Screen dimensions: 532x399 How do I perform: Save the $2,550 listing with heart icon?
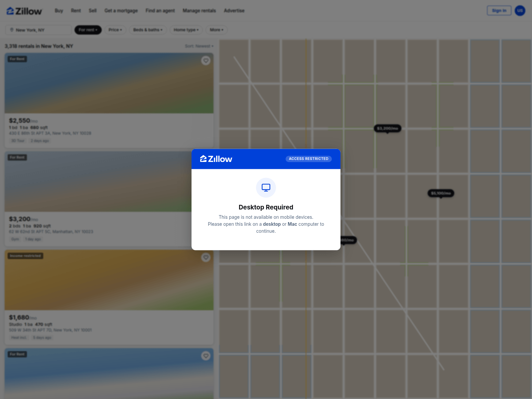[206, 61]
